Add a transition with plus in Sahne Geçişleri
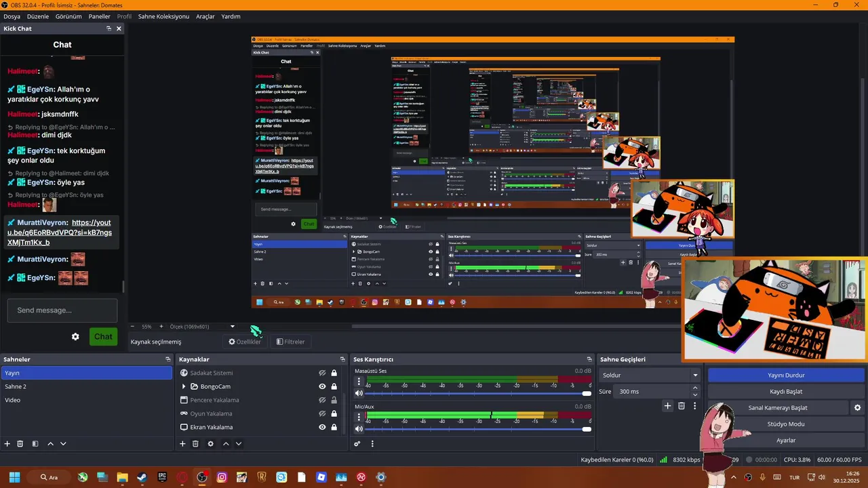The image size is (868, 488). point(667,406)
